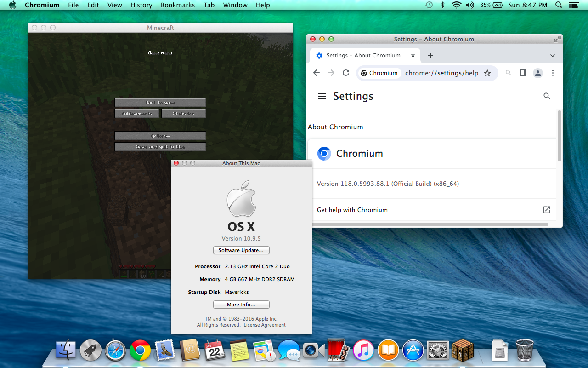The height and width of the screenshot is (368, 588).
Task: Reload the Chromium settings page
Action: (x=346, y=73)
